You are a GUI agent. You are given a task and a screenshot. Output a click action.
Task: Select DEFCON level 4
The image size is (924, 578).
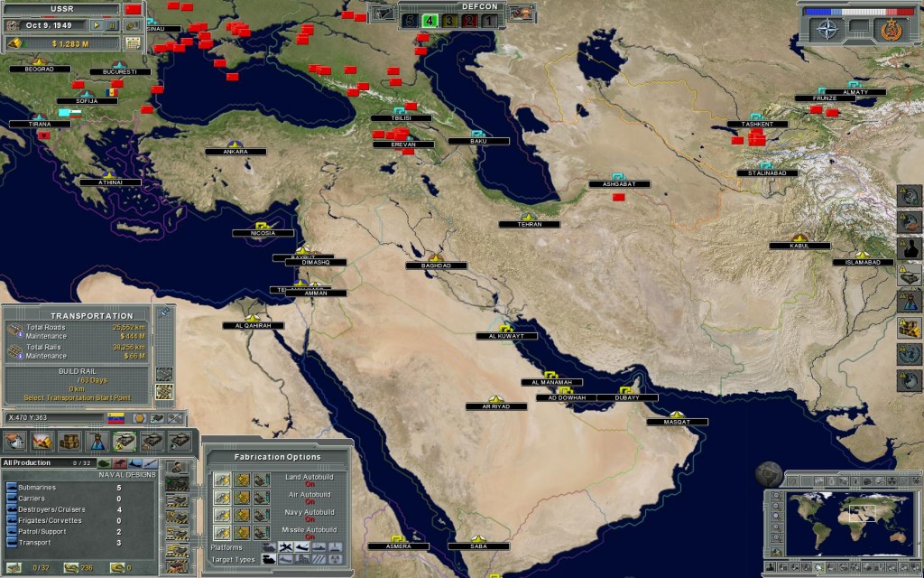point(430,22)
